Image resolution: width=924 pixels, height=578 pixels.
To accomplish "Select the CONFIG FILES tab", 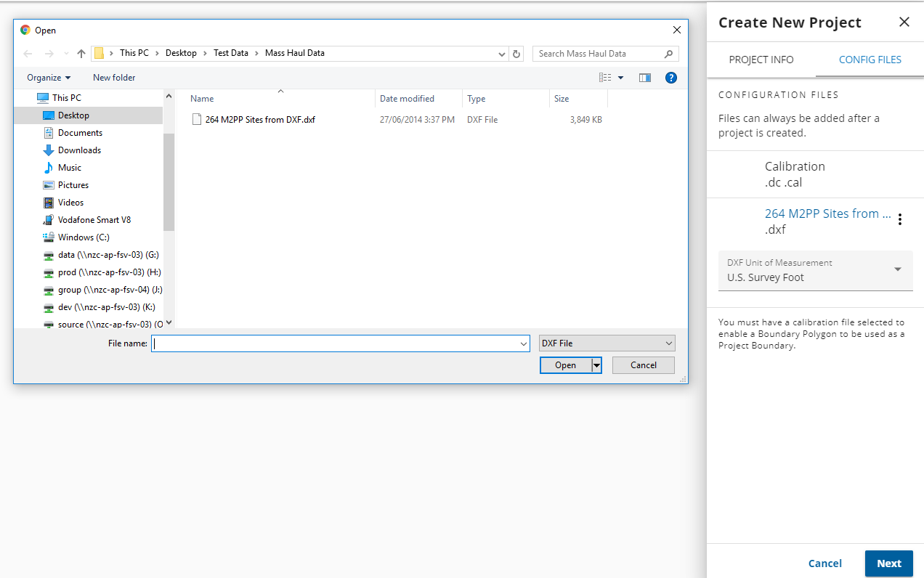I will pos(870,60).
